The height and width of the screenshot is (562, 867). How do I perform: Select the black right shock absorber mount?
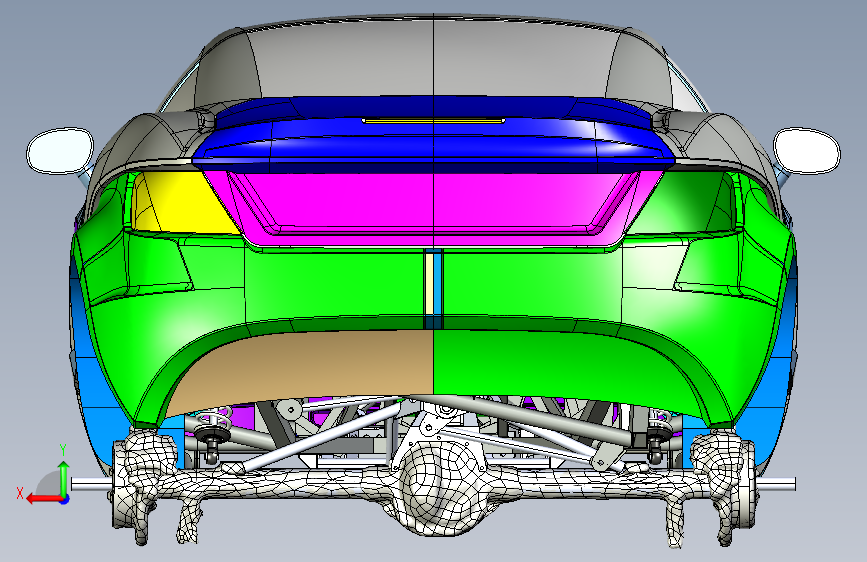coord(656,434)
